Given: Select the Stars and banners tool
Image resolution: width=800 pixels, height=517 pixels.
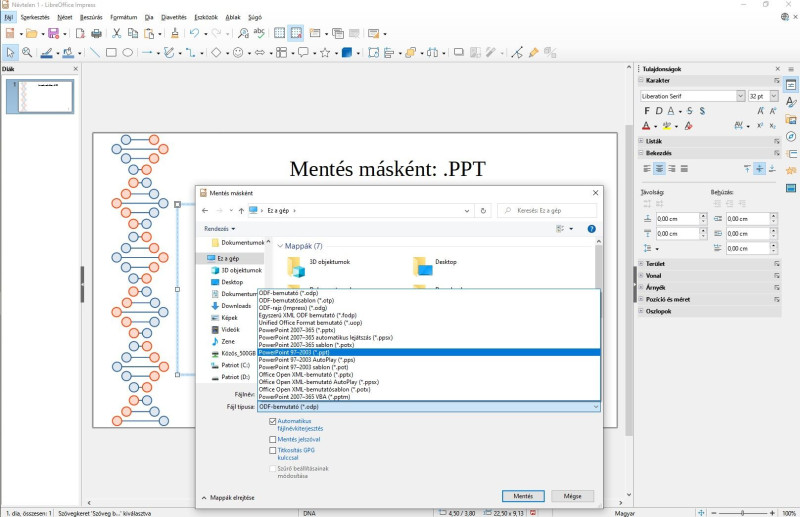Looking at the screenshot, I should tap(325, 53).
